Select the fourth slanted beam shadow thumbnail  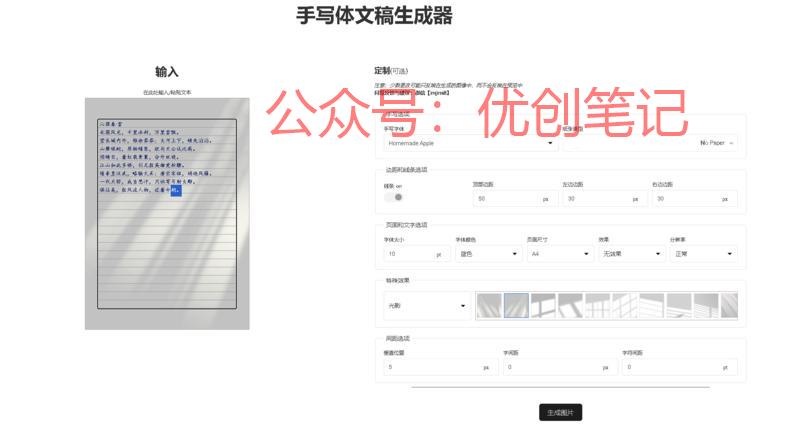pyautogui.click(x=570, y=305)
